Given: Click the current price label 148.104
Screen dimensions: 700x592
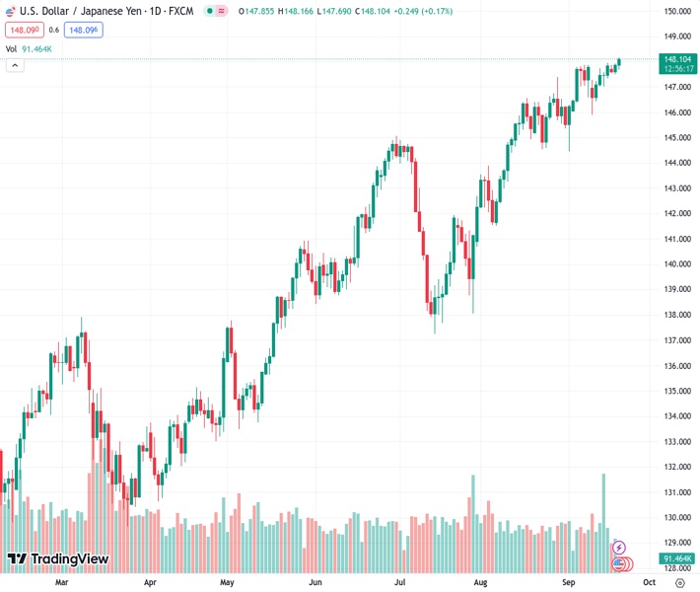Looking at the screenshot, I should pyautogui.click(x=675, y=59).
